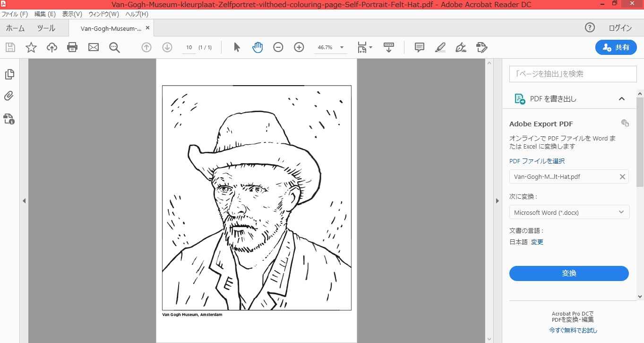Viewport: 644px width, 343px height.
Task: Select the Van-Gogh-Museum document tab
Action: pos(111,28)
